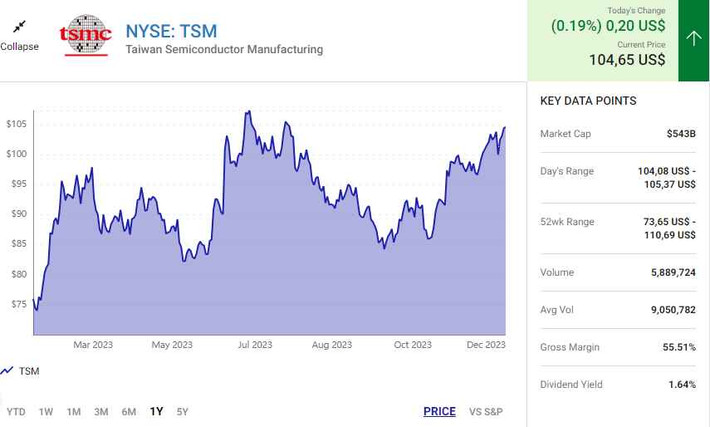
Task: Click the Collapse label
Action: (x=19, y=46)
